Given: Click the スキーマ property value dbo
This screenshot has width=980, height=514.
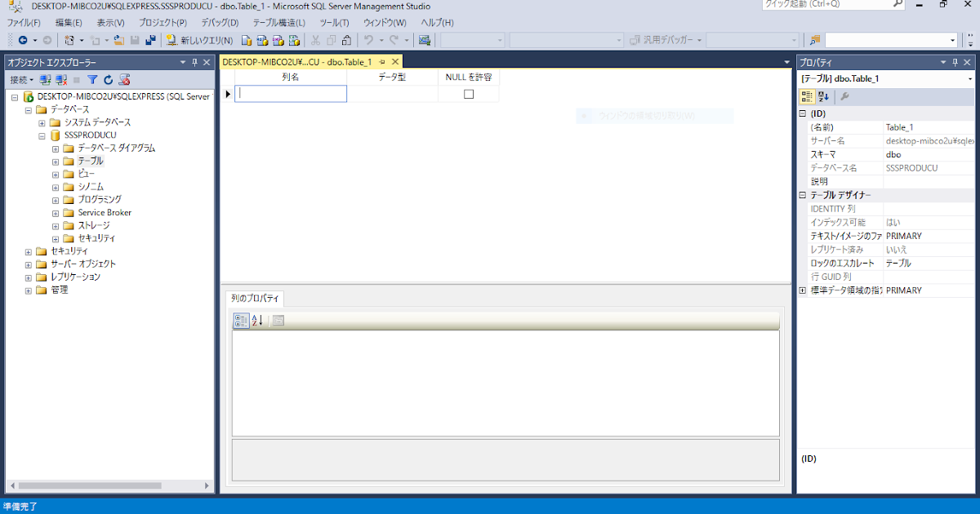Looking at the screenshot, I should pyautogui.click(x=929, y=154).
